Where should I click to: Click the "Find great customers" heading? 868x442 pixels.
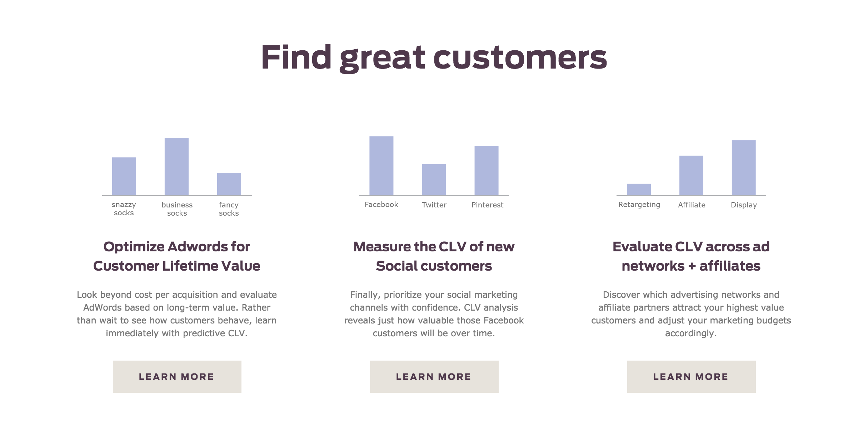pyautogui.click(x=434, y=57)
